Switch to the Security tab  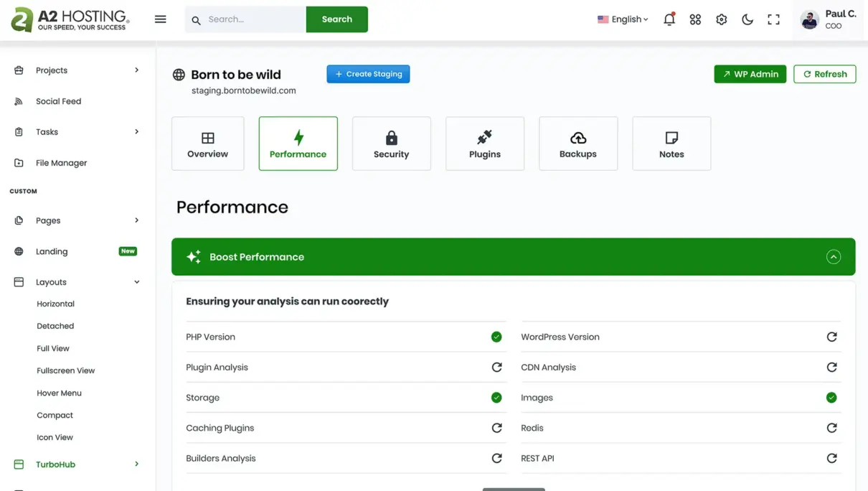(x=391, y=144)
